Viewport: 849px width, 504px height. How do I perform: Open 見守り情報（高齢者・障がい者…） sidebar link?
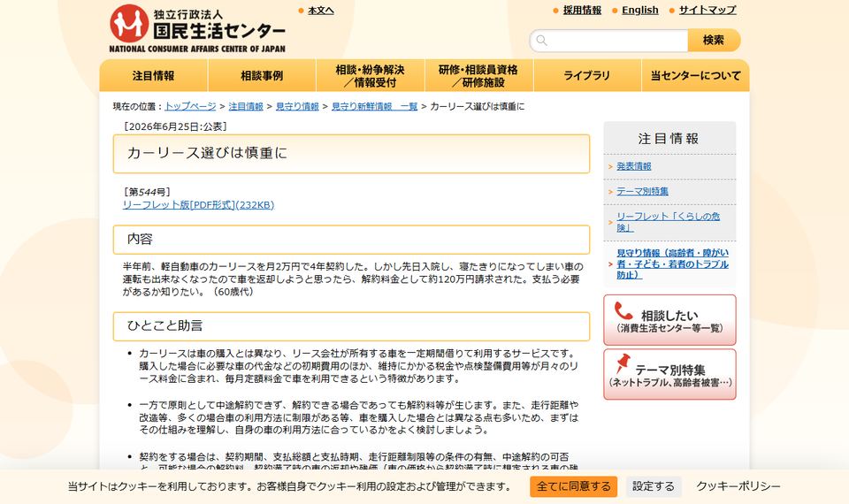[x=672, y=264]
